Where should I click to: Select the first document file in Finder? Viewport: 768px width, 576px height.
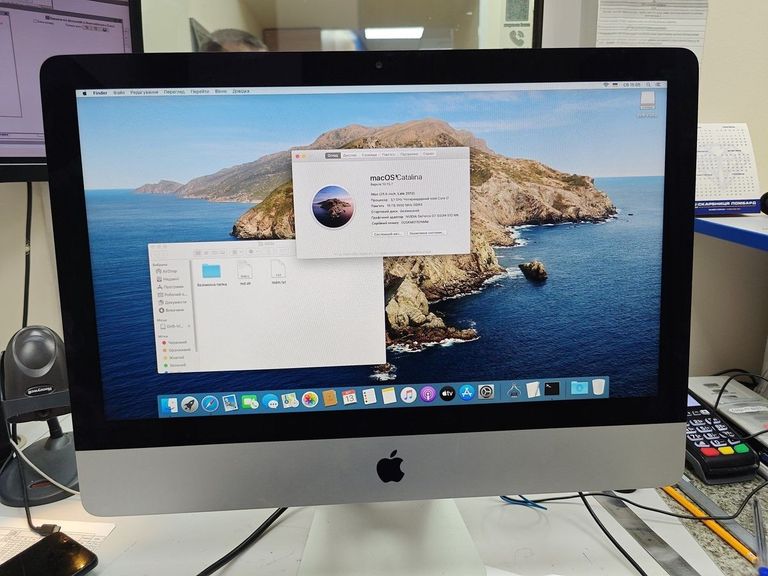[245, 270]
